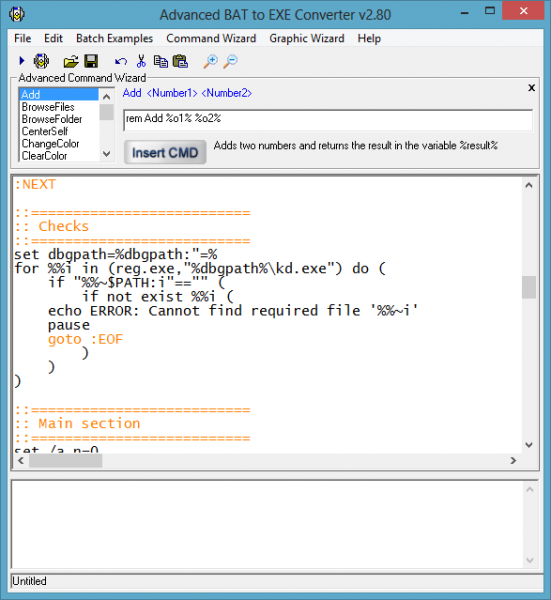Click the 'if not exist %%i (' line
The height and width of the screenshot is (600, 551).
(x=158, y=297)
